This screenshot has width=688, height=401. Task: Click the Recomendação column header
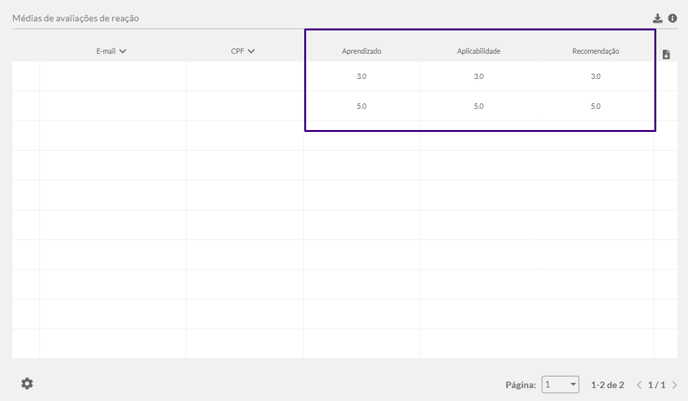pos(595,50)
